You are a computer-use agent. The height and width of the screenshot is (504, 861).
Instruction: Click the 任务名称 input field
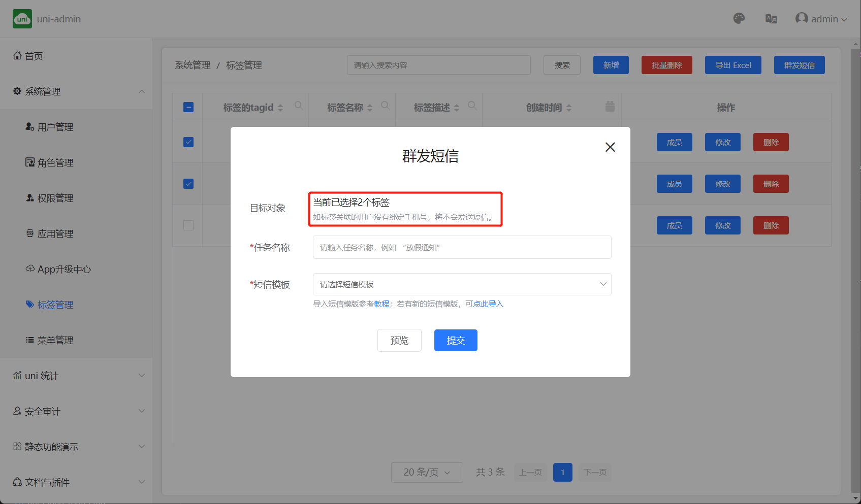[x=462, y=247]
